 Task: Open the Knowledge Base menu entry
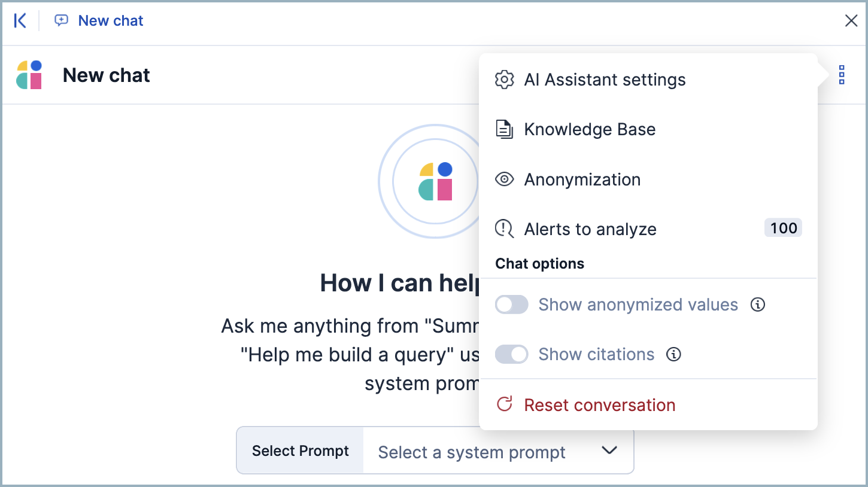coord(590,129)
